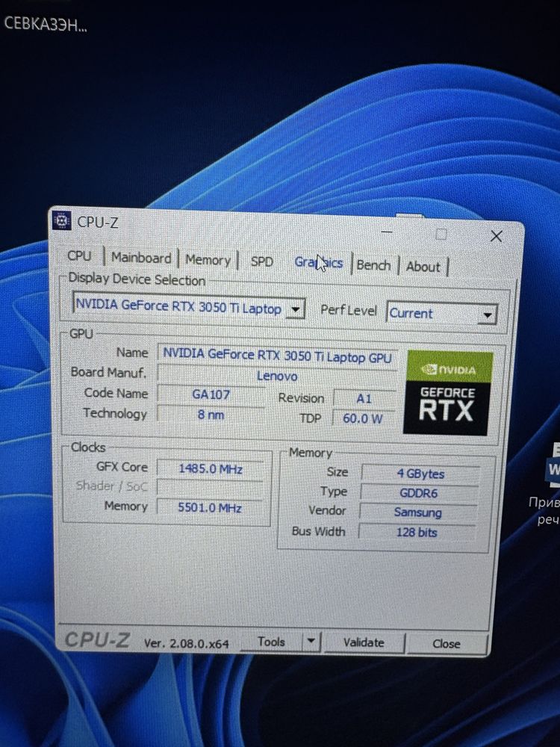Image resolution: width=560 pixels, height=747 pixels.
Task: Open the Bench tab
Action: click(374, 265)
